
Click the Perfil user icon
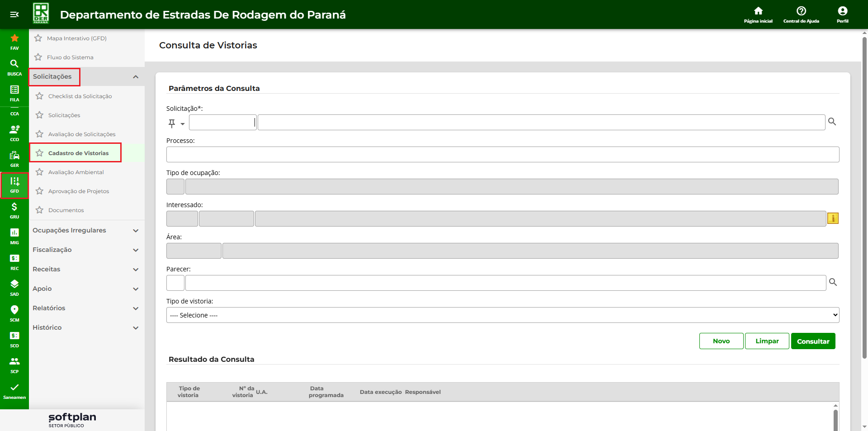[842, 14]
